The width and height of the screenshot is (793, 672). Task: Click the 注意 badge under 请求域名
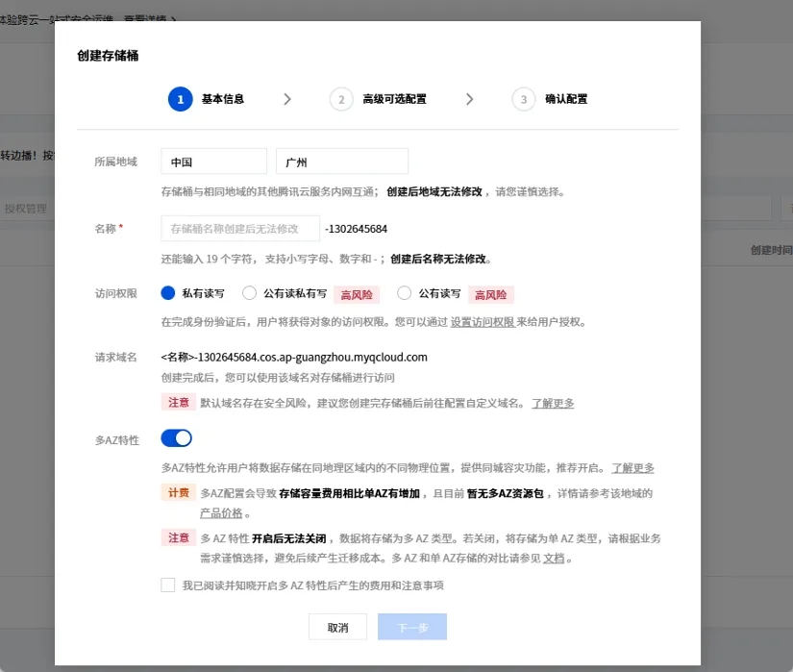178,403
